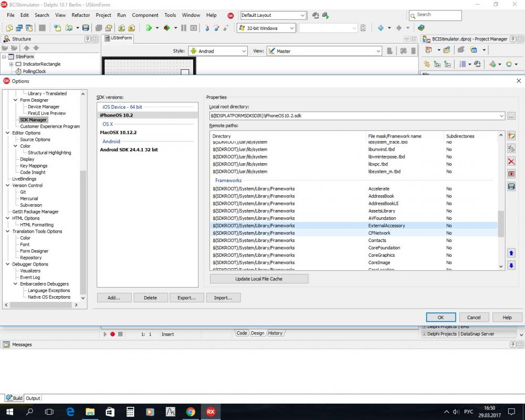Screen dimensions: 525x420
Task: Click the Pause icon in main toolbar
Action: click(183, 28)
